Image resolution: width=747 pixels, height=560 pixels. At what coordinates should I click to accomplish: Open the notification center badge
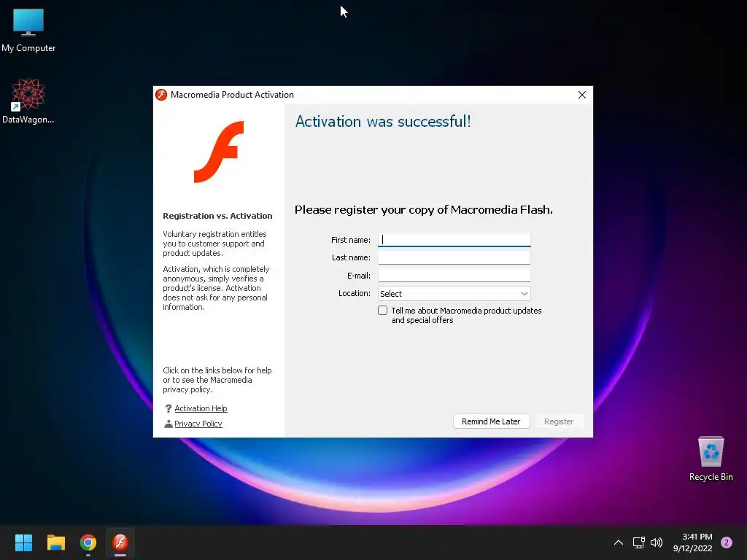[727, 542]
